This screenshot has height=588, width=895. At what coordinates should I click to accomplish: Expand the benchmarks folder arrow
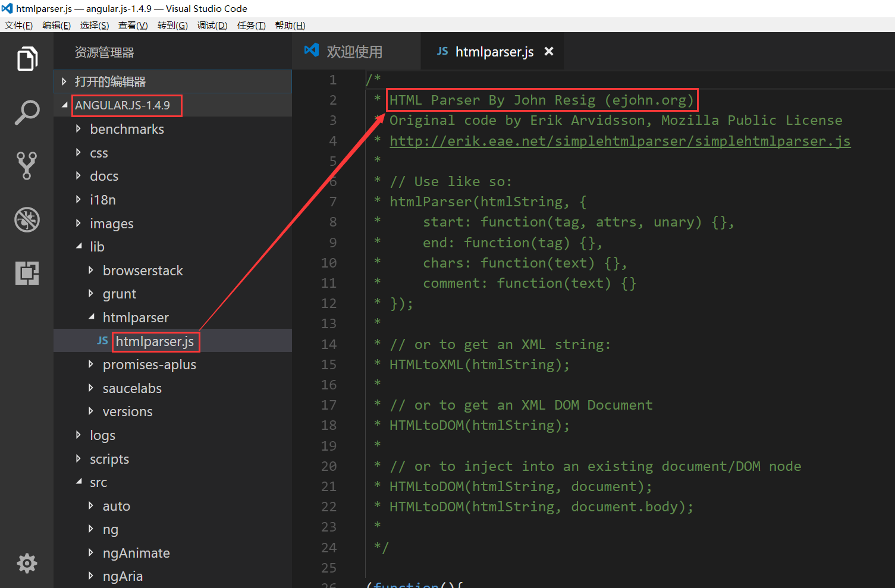click(x=78, y=128)
